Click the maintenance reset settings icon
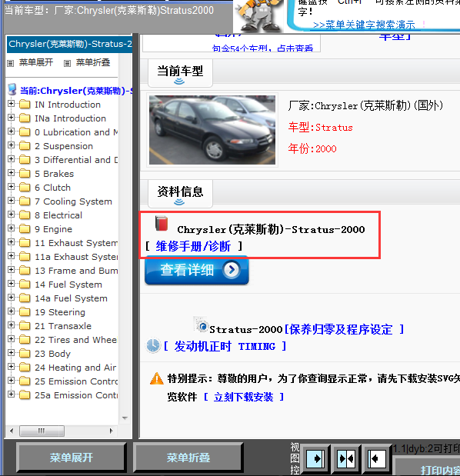Image resolution: width=460 pixels, height=476 pixels. (x=201, y=325)
